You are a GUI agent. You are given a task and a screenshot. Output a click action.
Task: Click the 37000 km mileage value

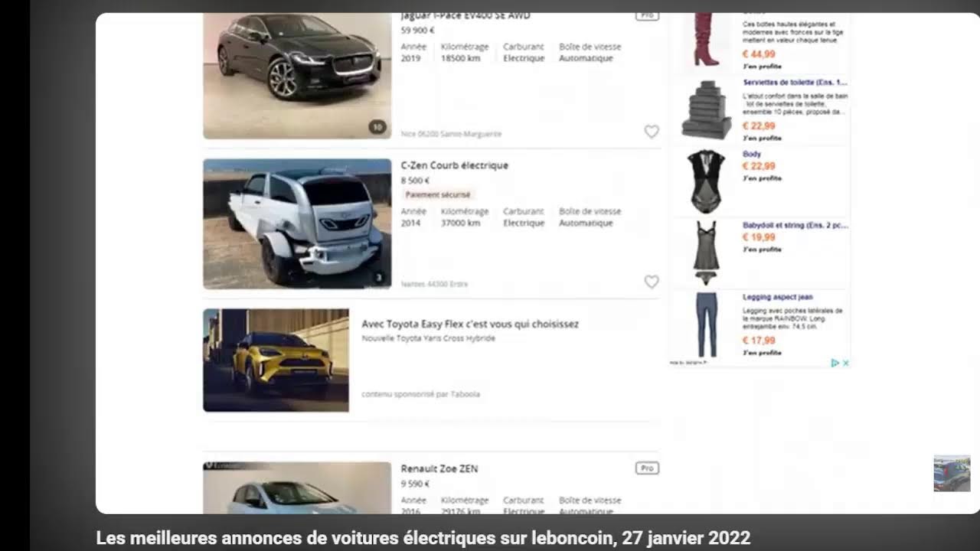point(461,223)
